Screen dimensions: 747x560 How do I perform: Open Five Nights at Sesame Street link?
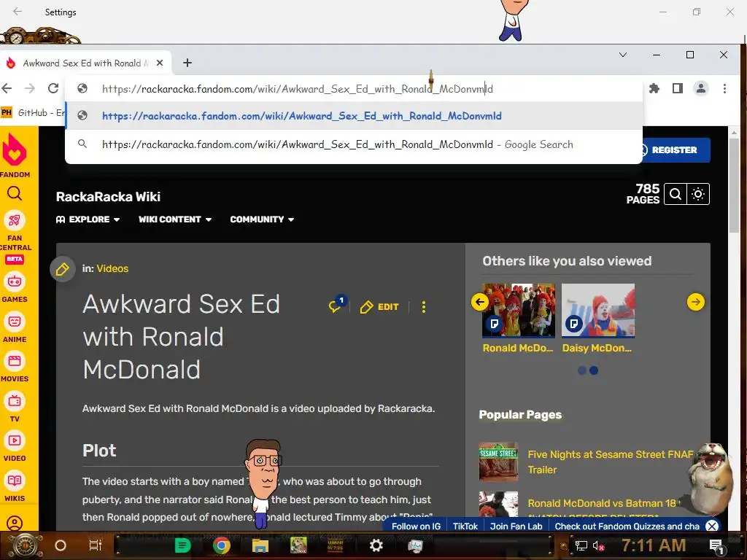click(x=611, y=462)
